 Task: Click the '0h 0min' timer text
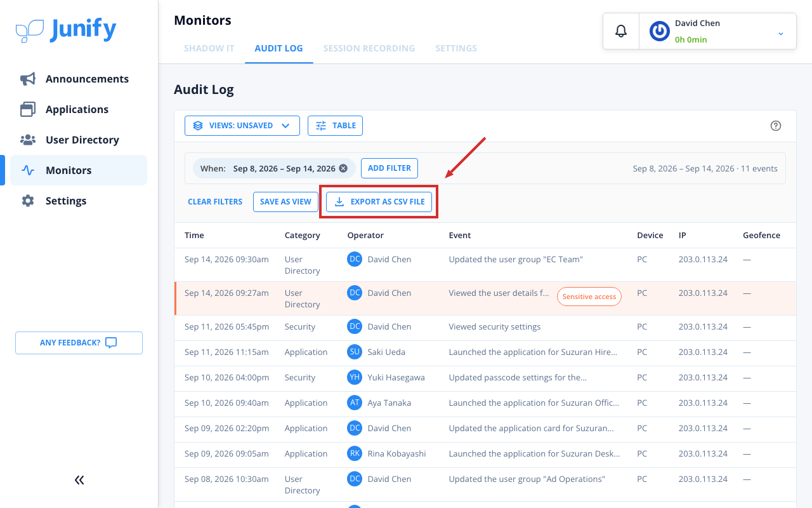coord(691,39)
